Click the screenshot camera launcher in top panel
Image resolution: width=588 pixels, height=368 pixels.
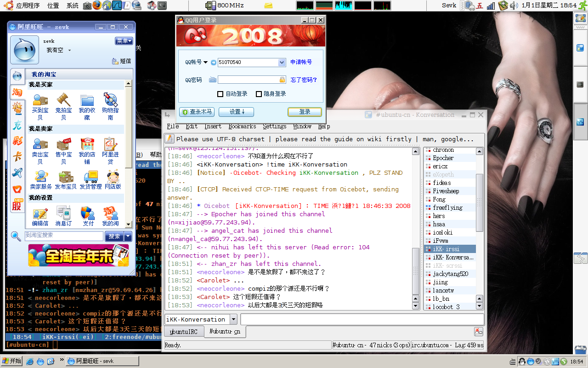coord(87,6)
